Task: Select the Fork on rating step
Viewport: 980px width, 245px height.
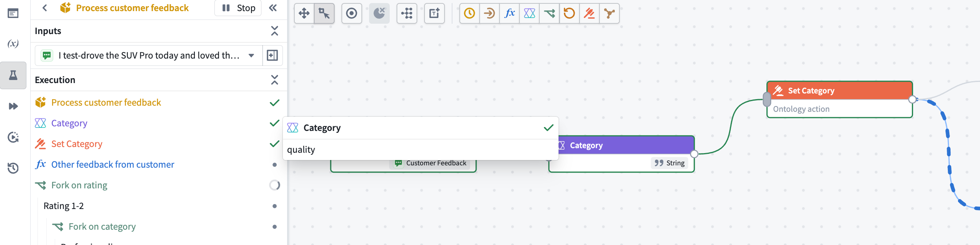Action: click(158, 185)
